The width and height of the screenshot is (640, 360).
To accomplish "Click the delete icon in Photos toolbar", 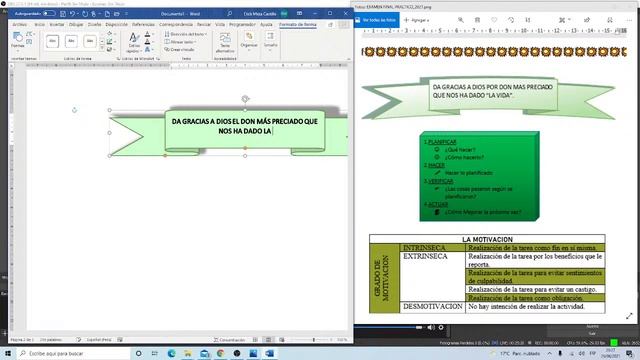I will [x=477, y=20].
